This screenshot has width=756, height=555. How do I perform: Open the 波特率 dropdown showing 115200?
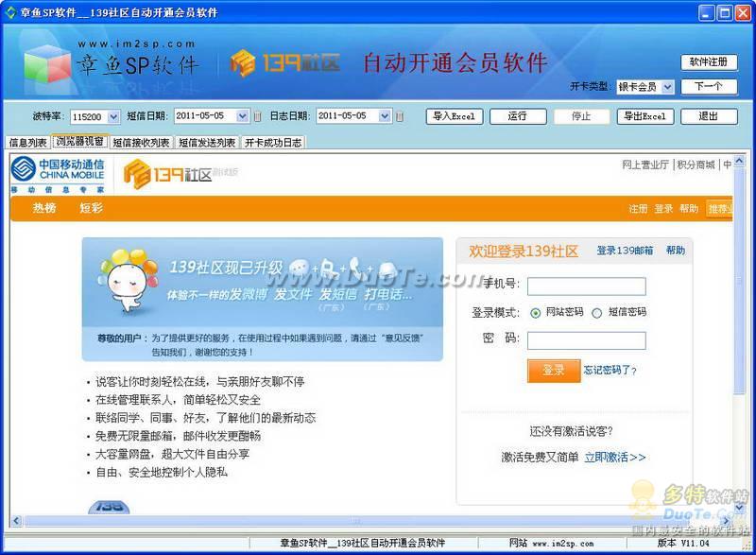click(113, 116)
